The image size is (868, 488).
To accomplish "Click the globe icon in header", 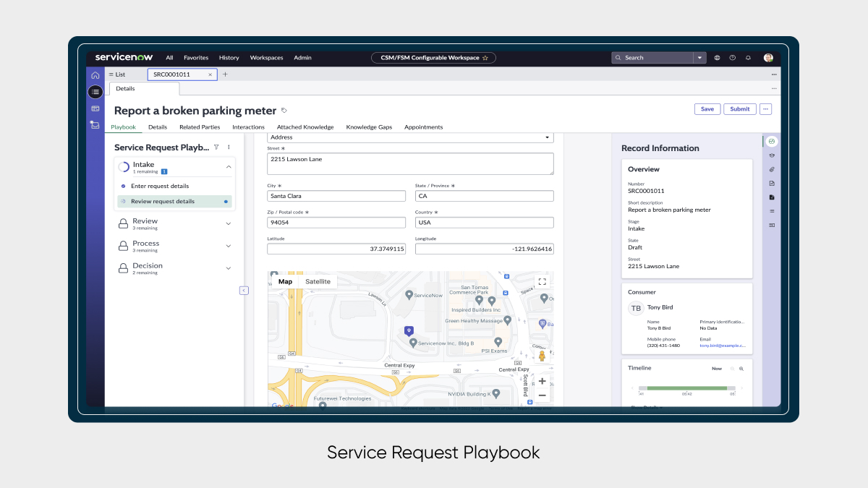I will coord(717,58).
